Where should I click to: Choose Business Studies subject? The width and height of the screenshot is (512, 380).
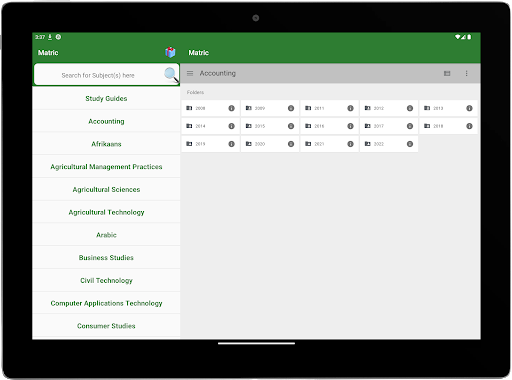(x=106, y=258)
